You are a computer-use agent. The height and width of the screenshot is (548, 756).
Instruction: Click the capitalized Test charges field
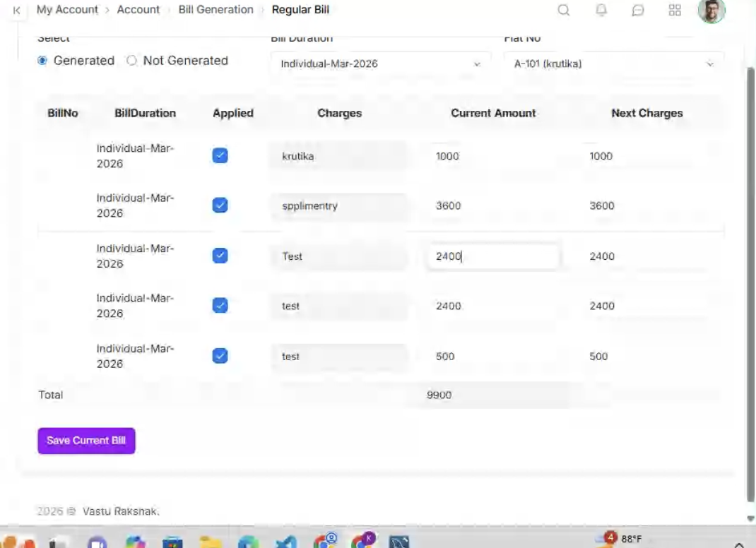(x=339, y=256)
